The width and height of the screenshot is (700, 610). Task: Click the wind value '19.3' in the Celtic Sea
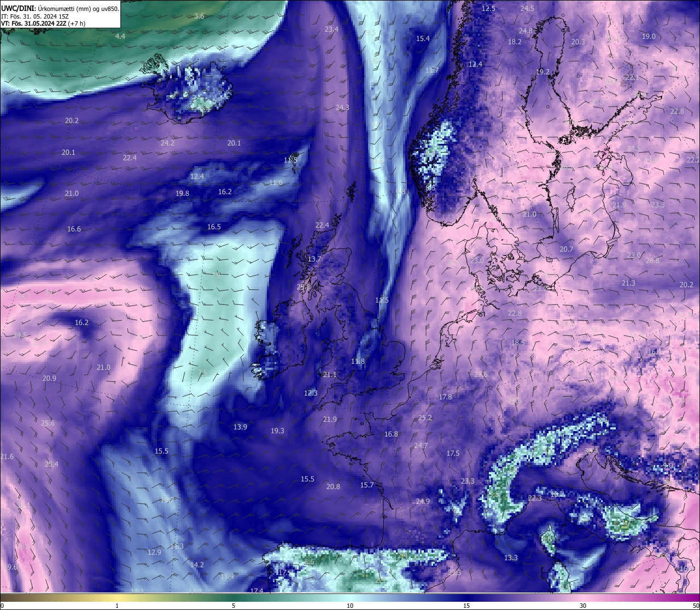point(277,431)
